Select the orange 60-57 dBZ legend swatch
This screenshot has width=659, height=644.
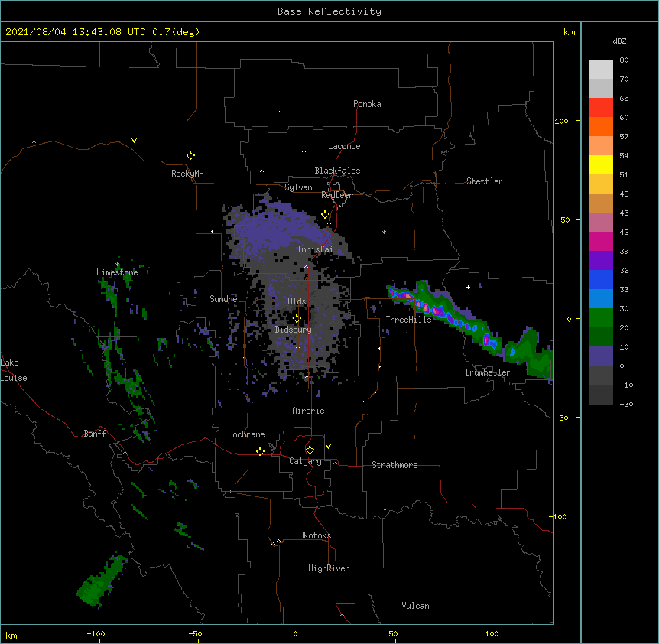(x=601, y=126)
